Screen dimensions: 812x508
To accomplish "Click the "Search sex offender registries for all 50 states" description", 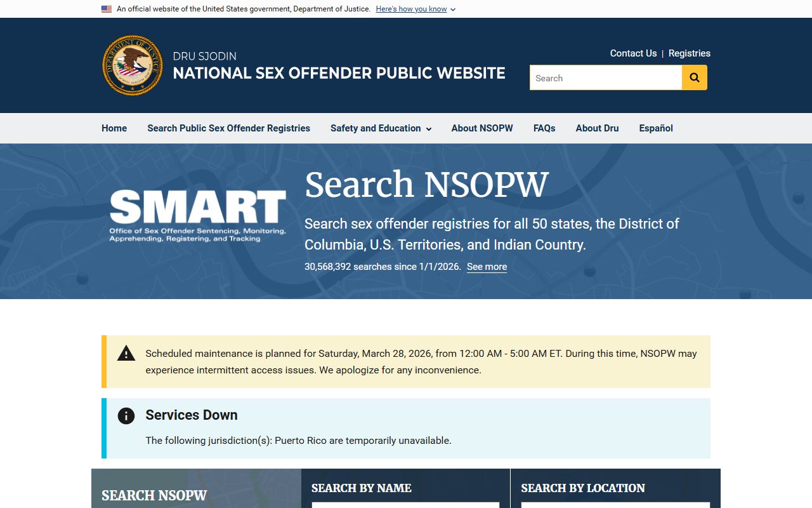I will [x=492, y=234].
